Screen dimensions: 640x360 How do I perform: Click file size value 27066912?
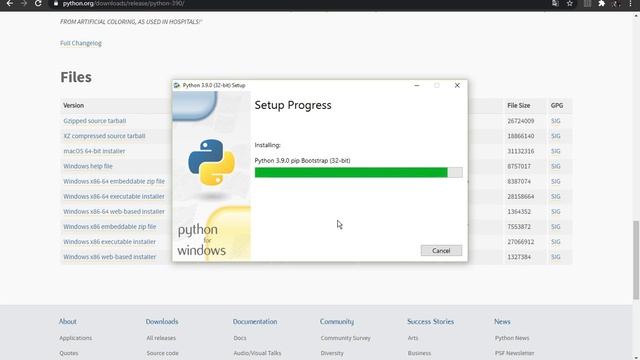[521, 242]
